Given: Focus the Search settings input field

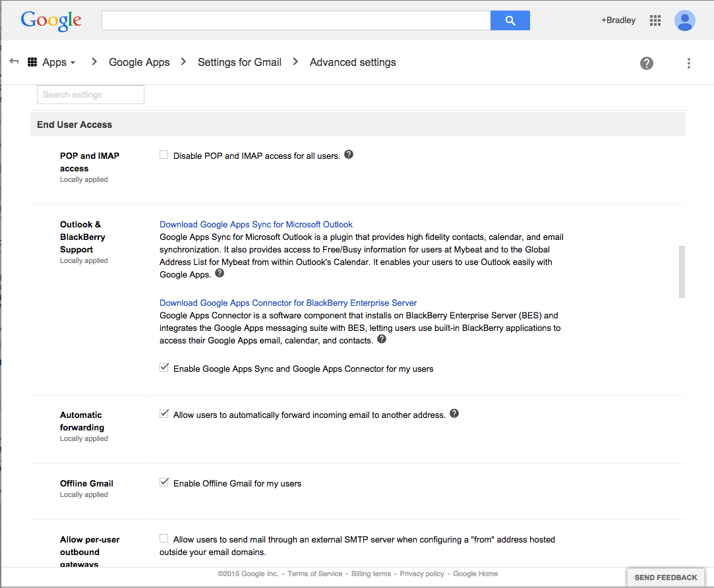Looking at the screenshot, I should point(90,95).
